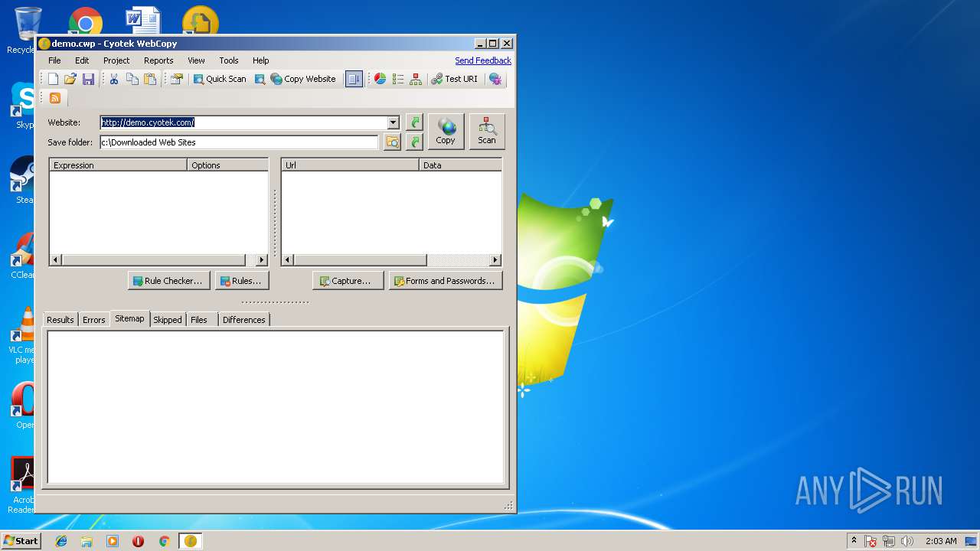Switch to the Errors tab
This screenshot has height=551, width=980.
(x=94, y=320)
